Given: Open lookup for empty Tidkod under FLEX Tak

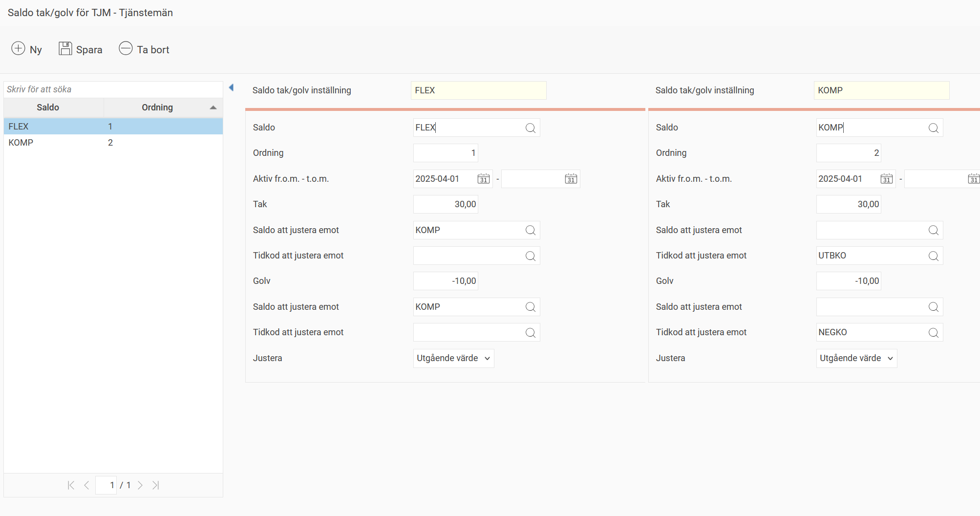Looking at the screenshot, I should click(x=530, y=256).
